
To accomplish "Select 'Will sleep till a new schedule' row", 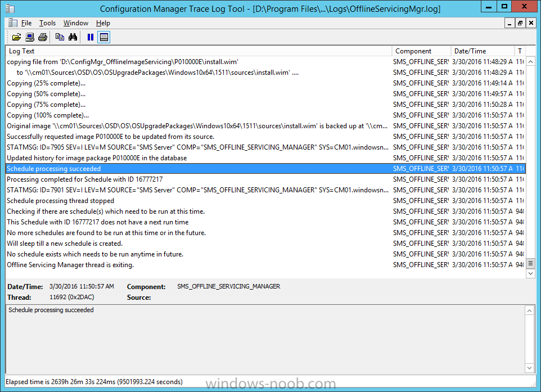I will click(x=265, y=244).
